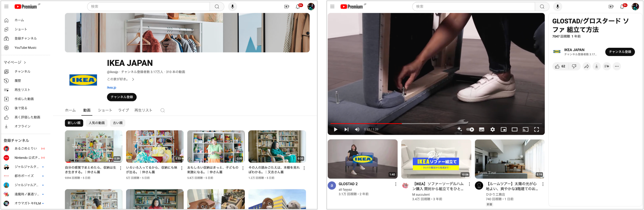Switch to theater mode
644x210 pixels.
(515, 129)
